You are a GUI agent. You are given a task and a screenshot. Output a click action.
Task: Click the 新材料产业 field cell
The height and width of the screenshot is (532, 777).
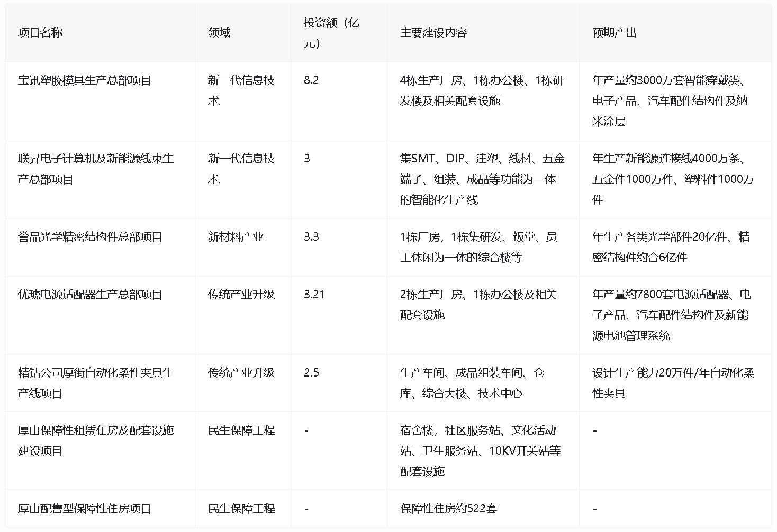coord(236,237)
